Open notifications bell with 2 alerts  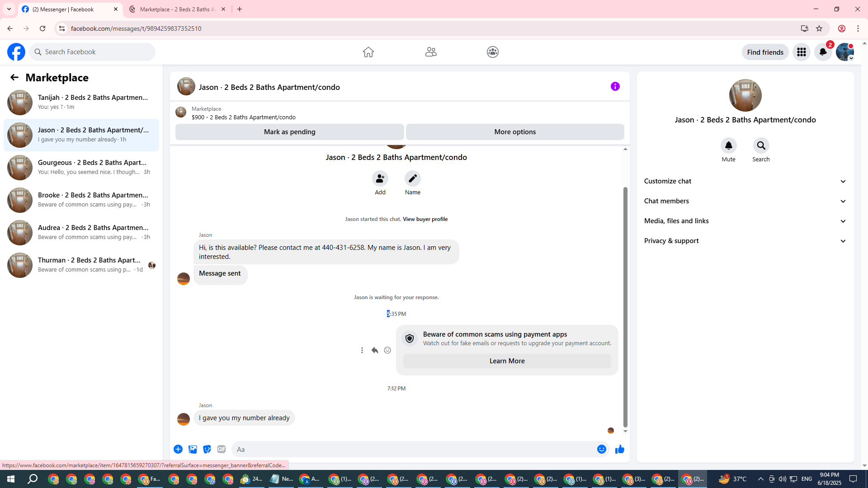pyautogui.click(x=823, y=52)
